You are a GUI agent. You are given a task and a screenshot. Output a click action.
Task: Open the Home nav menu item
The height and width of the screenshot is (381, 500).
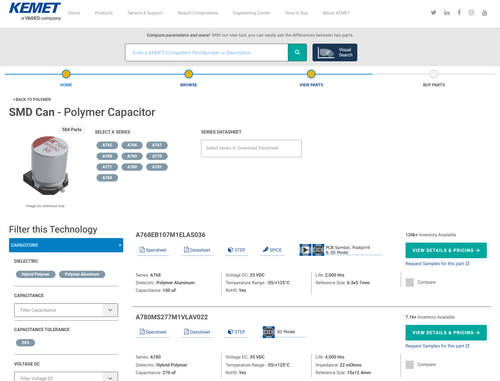click(74, 13)
